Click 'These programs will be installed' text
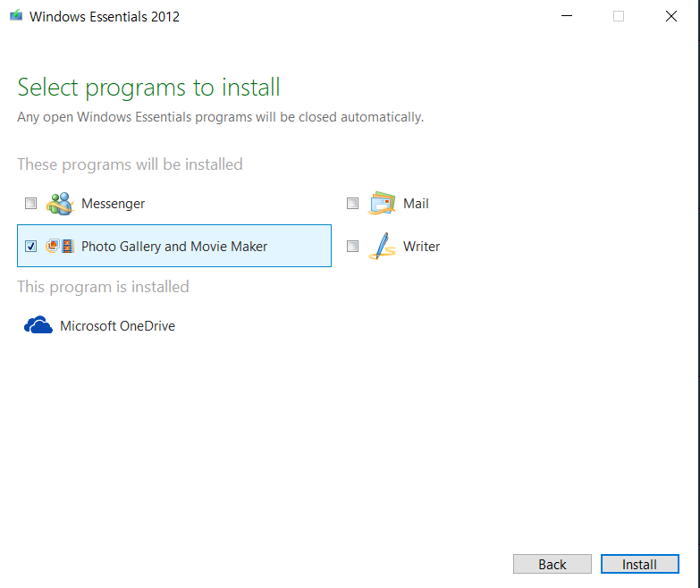 click(x=130, y=164)
